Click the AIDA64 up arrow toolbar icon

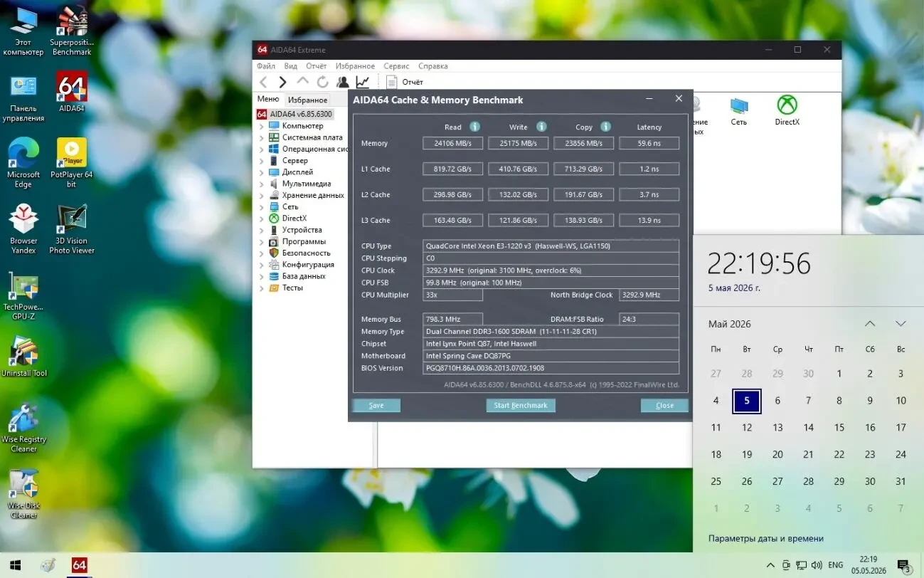pyautogui.click(x=303, y=82)
